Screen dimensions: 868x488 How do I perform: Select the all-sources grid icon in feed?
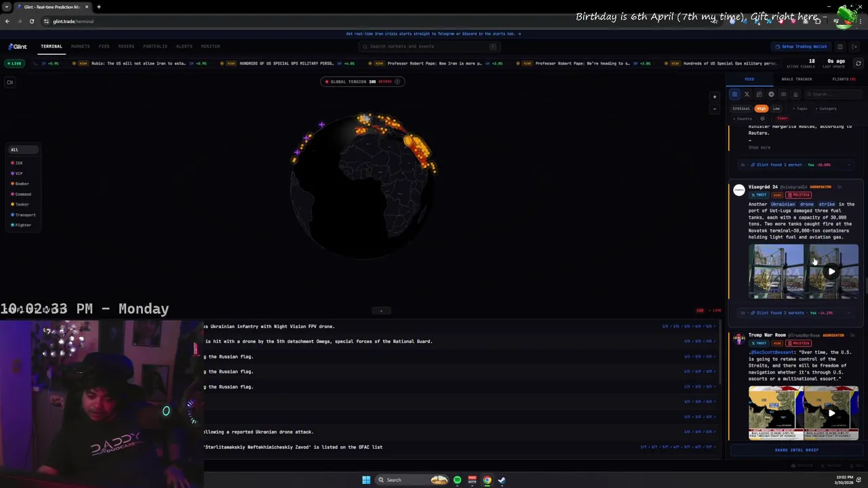tap(734, 94)
